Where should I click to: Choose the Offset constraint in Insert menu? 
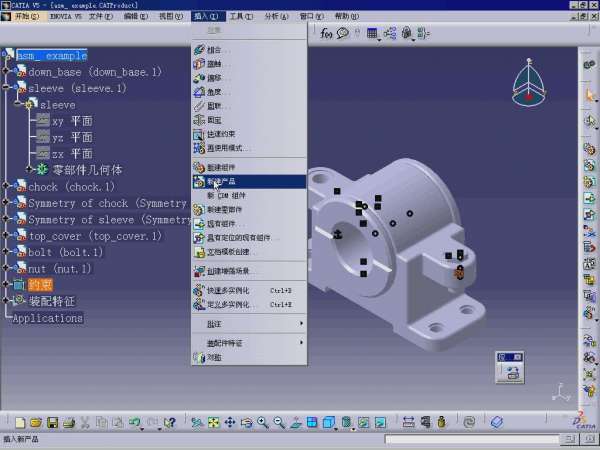(x=249, y=78)
